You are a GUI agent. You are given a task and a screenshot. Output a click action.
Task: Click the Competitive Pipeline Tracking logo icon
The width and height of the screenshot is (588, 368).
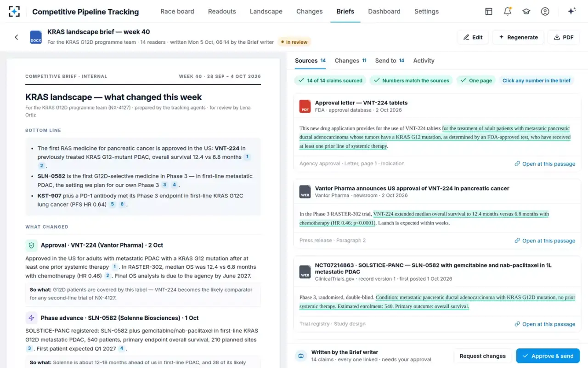pos(14,11)
